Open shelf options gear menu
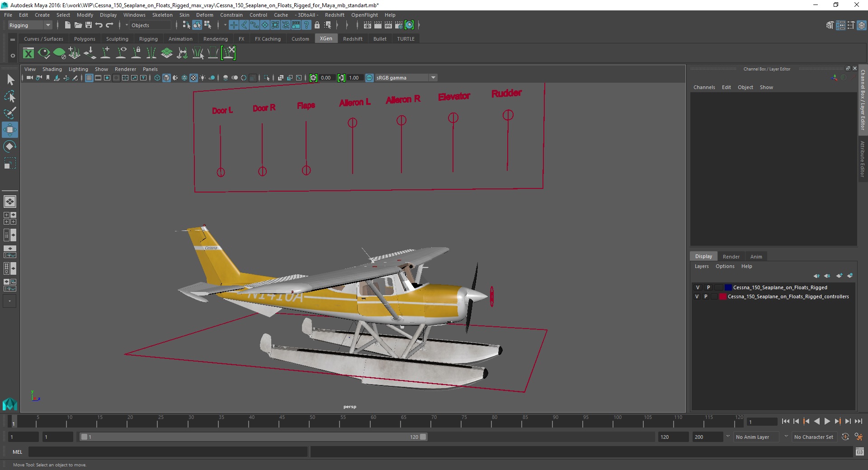 click(13, 56)
